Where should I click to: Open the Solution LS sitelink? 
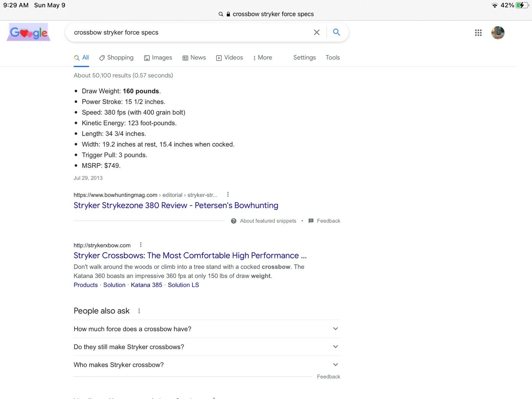pos(184,285)
